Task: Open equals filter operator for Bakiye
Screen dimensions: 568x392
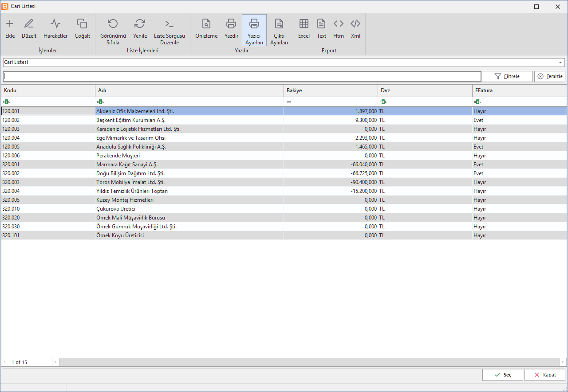Action: (289, 102)
